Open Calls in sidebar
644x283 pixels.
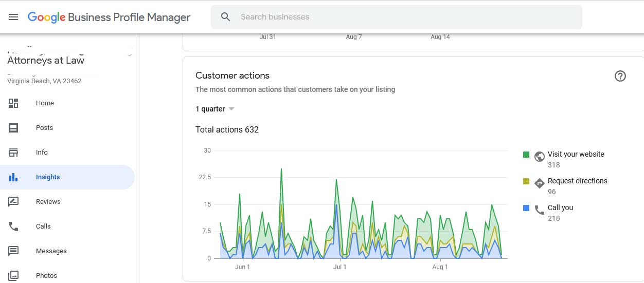(x=67, y=227)
